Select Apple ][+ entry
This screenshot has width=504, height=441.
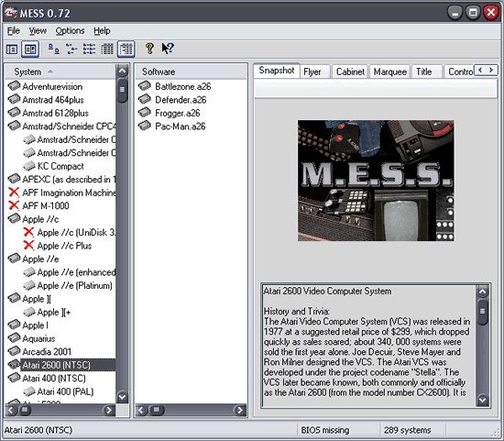(x=54, y=312)
